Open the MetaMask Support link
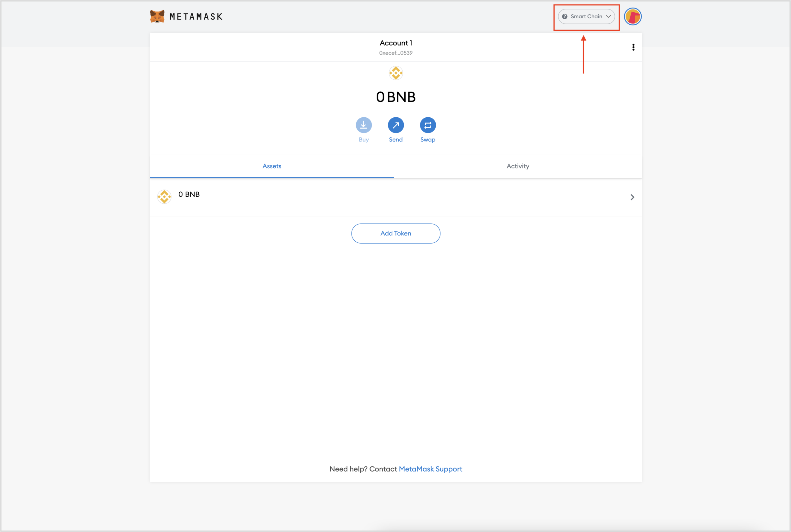This screenshot has height=532, width=791. point(430,469)
